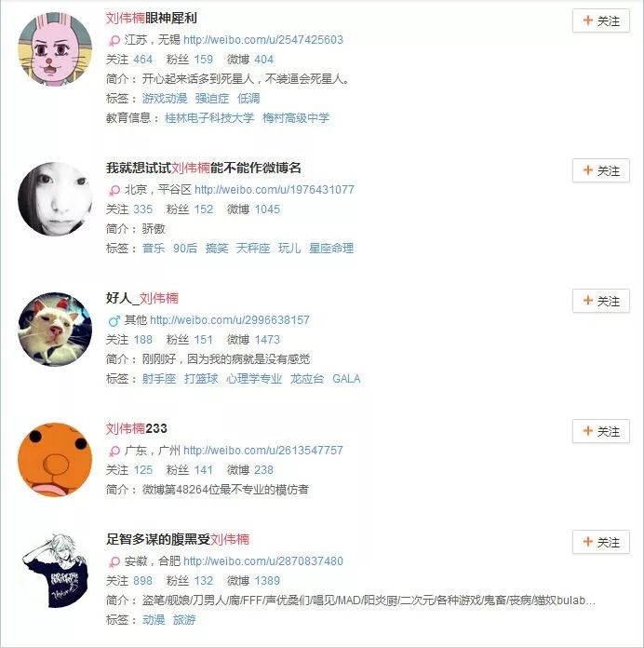Follow user 好人_刘伟楠 with 关注 button
This screenshot has height=648, width=644.
tap(600, 301)
